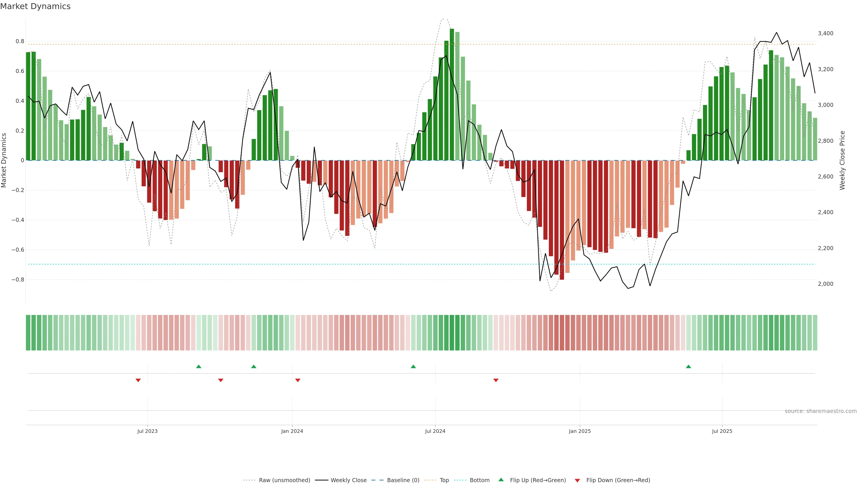
Task: Click the green flip-up marker before Jul 2025
Action: tap(688, 366)
